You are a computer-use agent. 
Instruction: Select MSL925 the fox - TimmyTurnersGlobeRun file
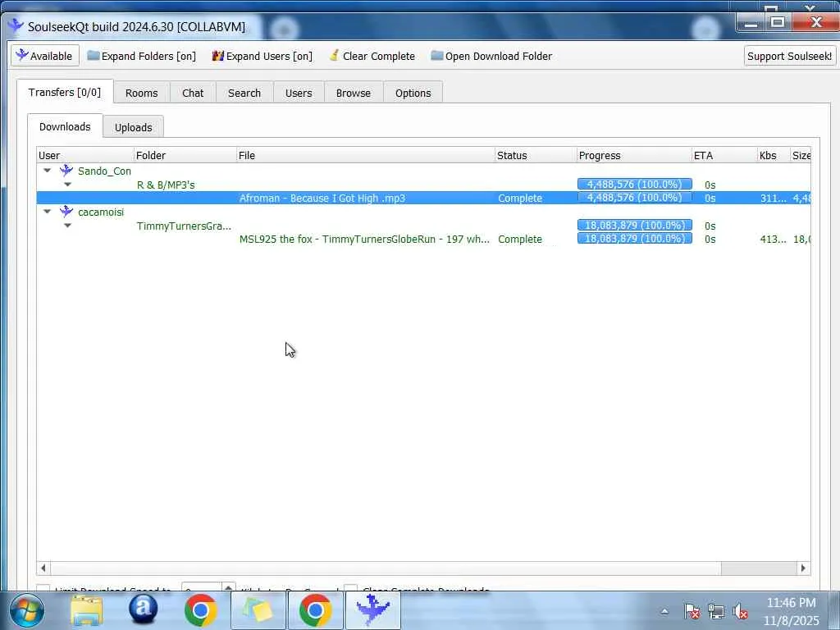(364, 240)
